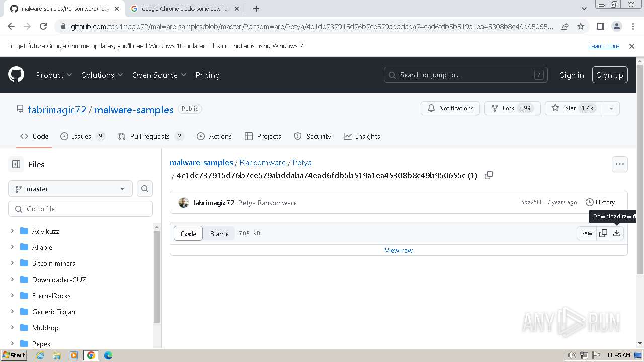Screen dimensions: 644x362
Task: Toggle Chrome side panel icon
Action: 600,26
